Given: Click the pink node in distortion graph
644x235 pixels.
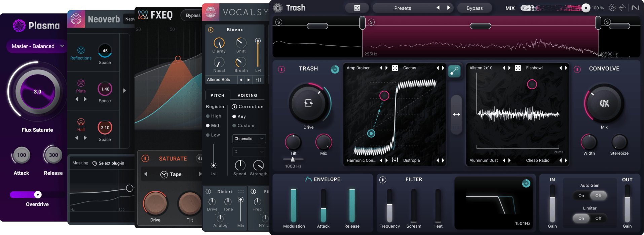Looking at the screenshot, I should click(x=384, y=96).
